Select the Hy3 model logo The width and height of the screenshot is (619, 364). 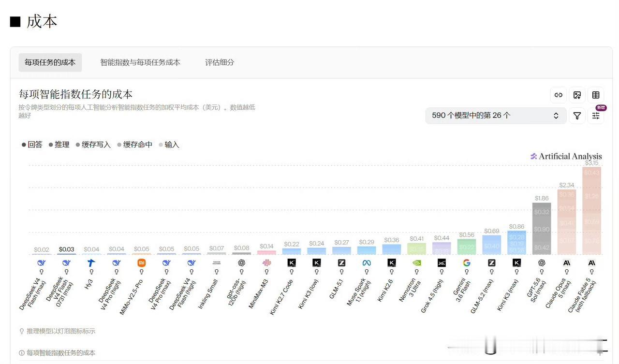[x=91, y=263]
